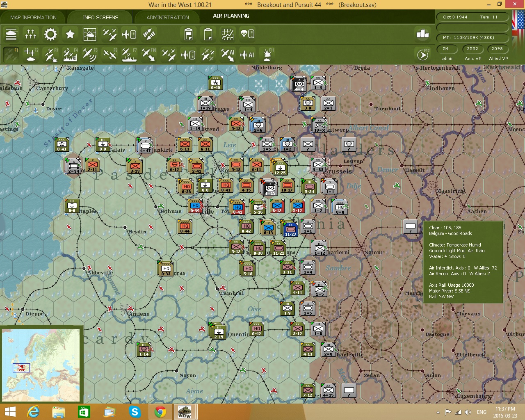Click the podium ranking icon
525x420 pixels.
click(422, 34)
